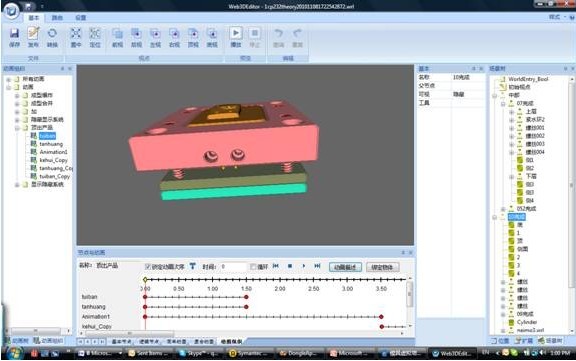This screenshot has height=361, width=576.
Task: Click the animation description button
Action: tap(345, 267)
